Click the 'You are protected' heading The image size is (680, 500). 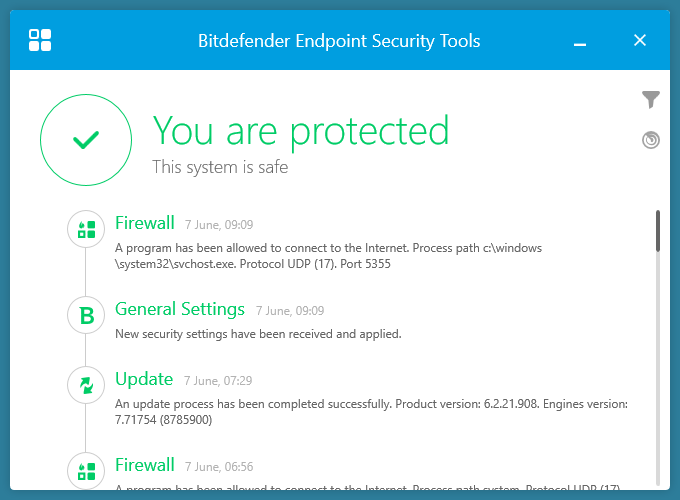[x=300, y=131]
